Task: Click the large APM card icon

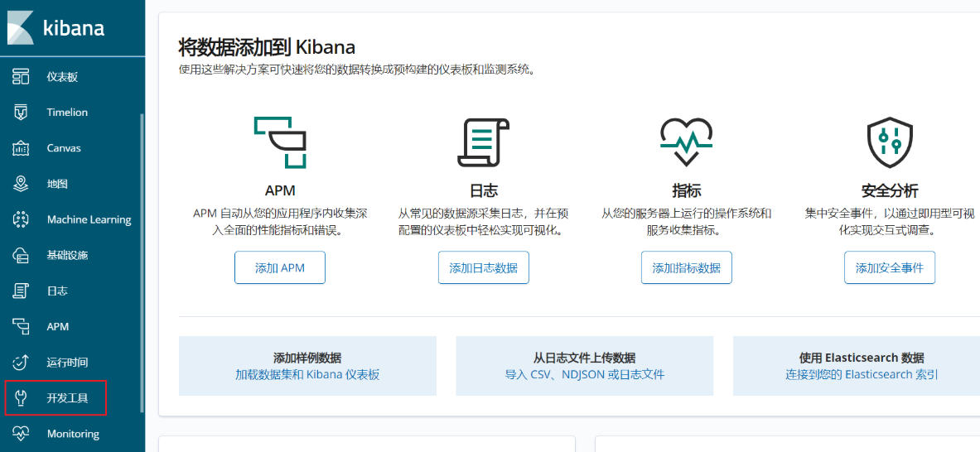Action: pyautogui.click(x=280, y=142)
